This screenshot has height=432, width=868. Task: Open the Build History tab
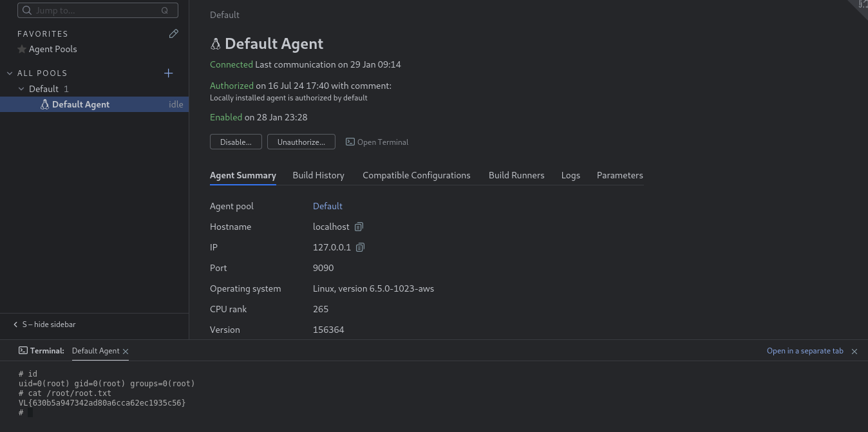[318, 175]
